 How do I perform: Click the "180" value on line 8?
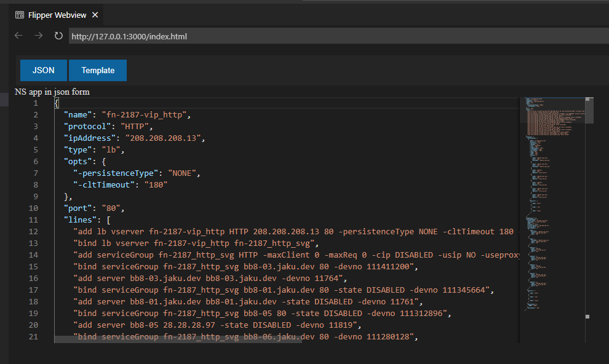click(x=156, y=184)
